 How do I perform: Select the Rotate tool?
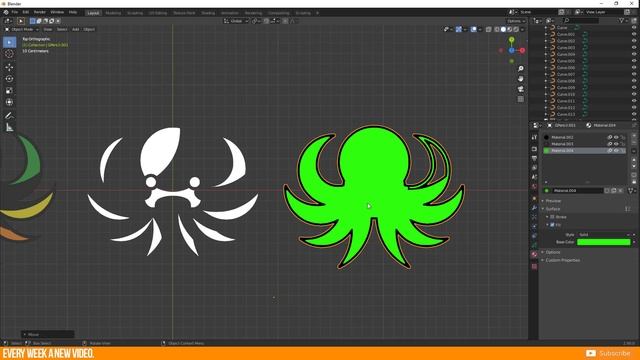pyautogui.click(x=9, y=79)
